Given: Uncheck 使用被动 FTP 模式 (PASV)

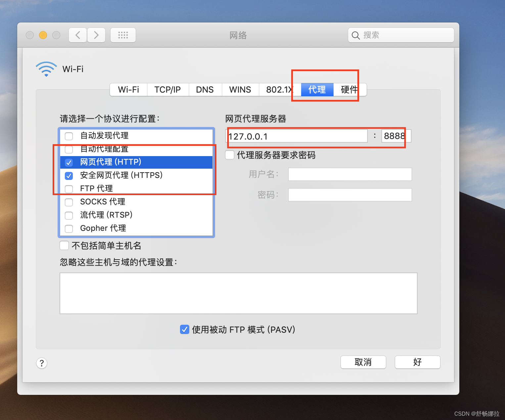Looking at the screenshot, I should [x=185, y=329].
